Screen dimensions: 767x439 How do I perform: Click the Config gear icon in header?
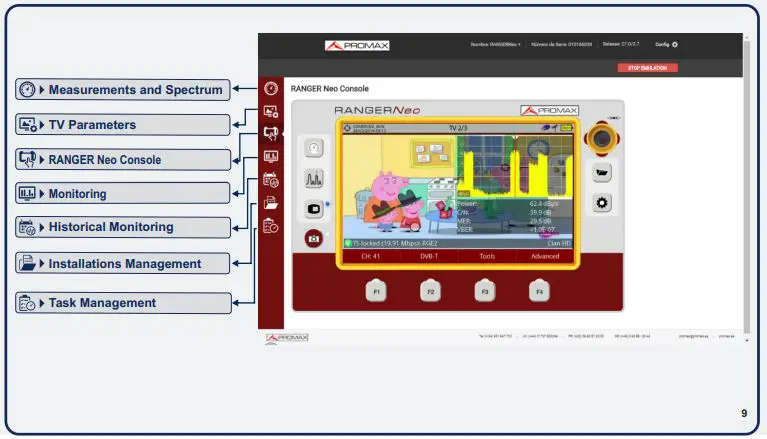[x=675, y=45]
